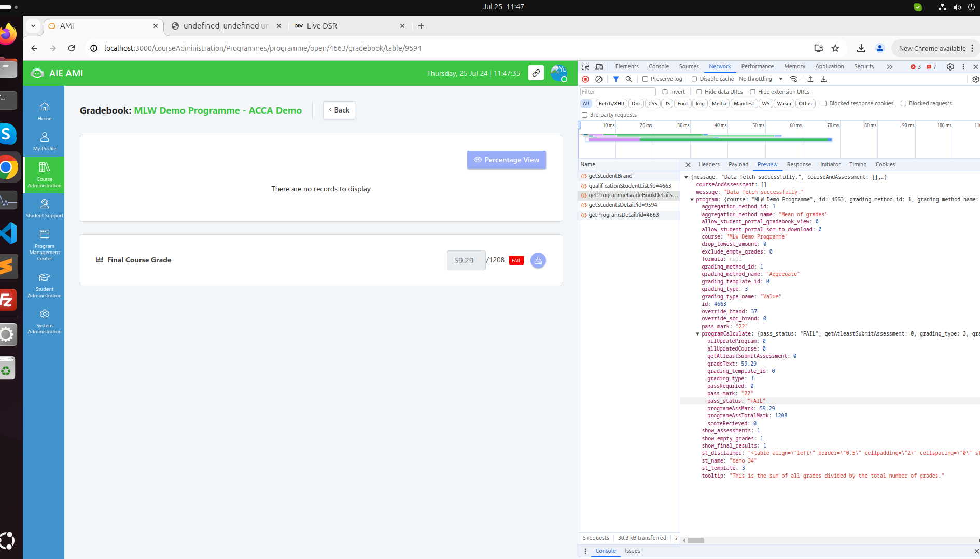Toggle DevTools inspect element tool

point(585,67)
